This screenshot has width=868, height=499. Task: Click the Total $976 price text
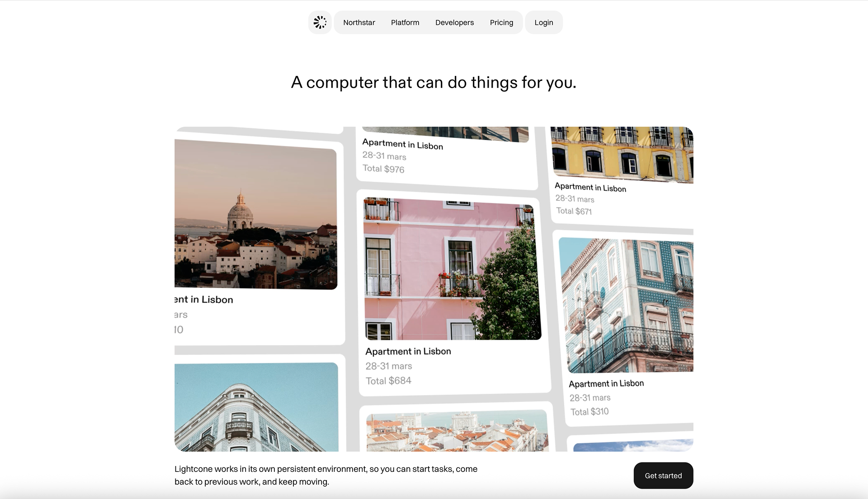(x=383, y=169)
